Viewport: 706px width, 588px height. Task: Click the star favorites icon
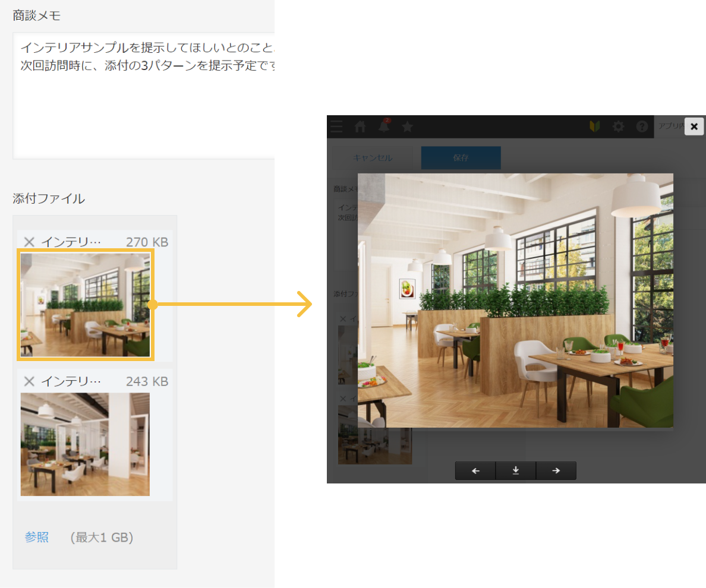pyautogui.click(x=407, y=127)
